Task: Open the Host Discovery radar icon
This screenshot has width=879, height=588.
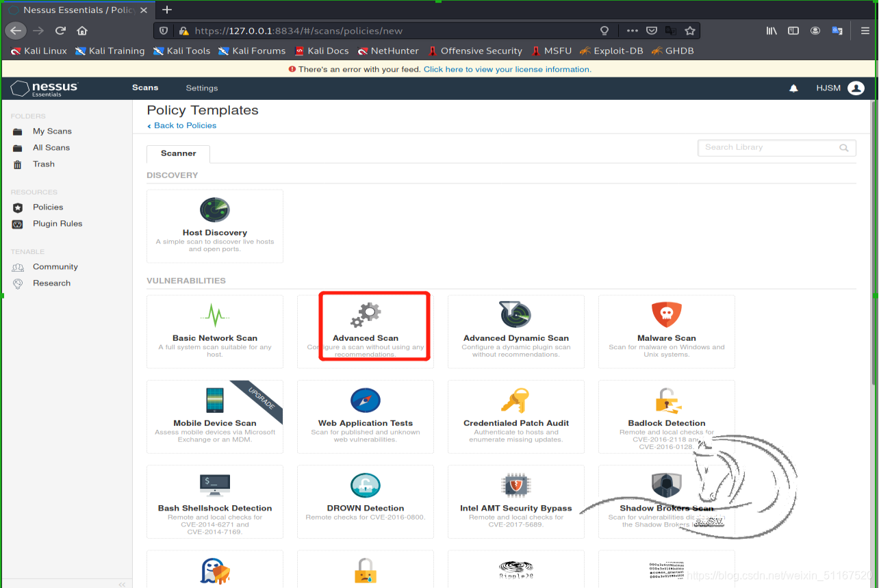Action: point(215,209)
